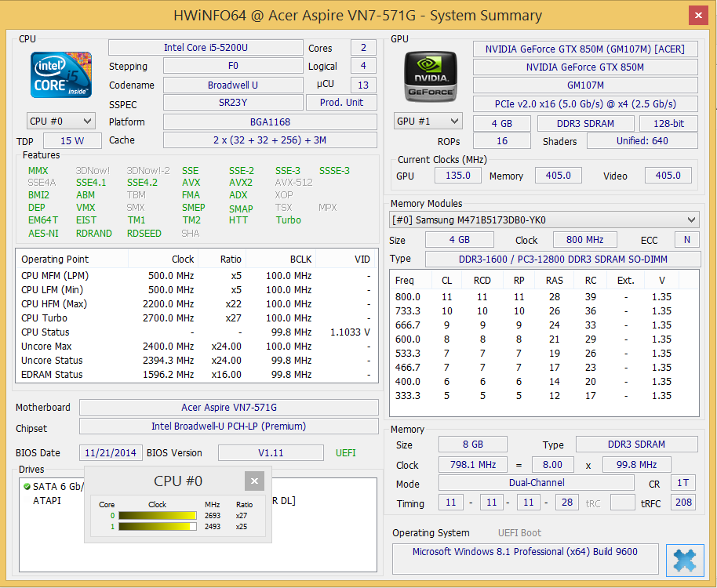Click the CR 1T value
Viewport: 717px width, 588px height.
pos(683,483)
